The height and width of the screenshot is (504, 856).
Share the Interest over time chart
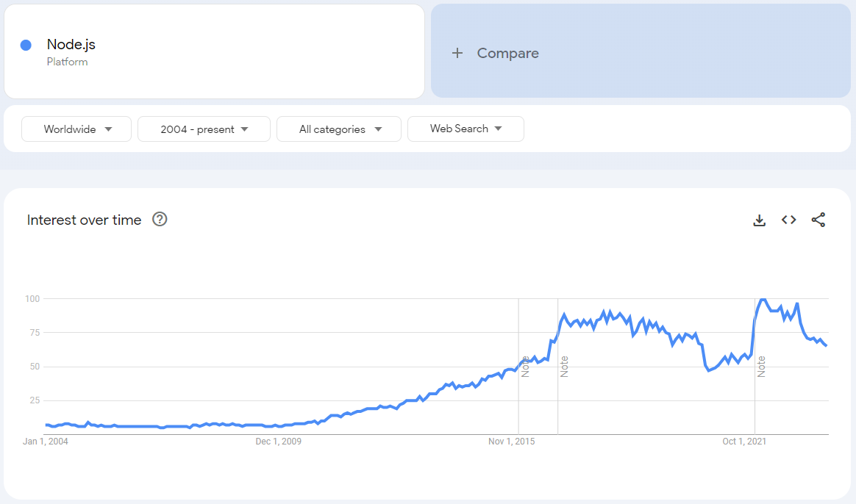coord(818,219)
